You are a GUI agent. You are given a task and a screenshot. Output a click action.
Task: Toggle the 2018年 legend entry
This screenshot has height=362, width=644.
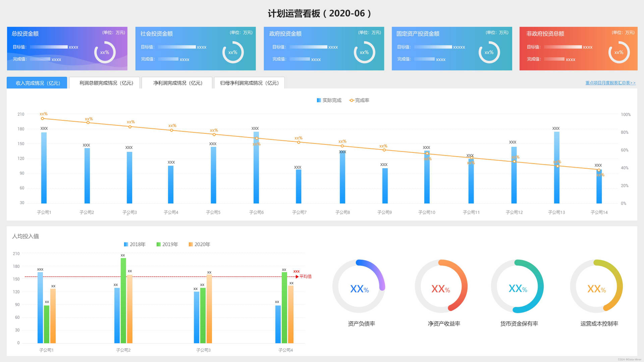click(x=135, y=244)
